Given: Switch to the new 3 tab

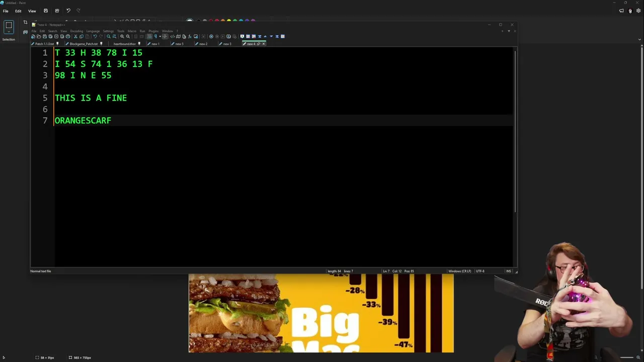Looking at the screenshot, I should tap(227, 44).
